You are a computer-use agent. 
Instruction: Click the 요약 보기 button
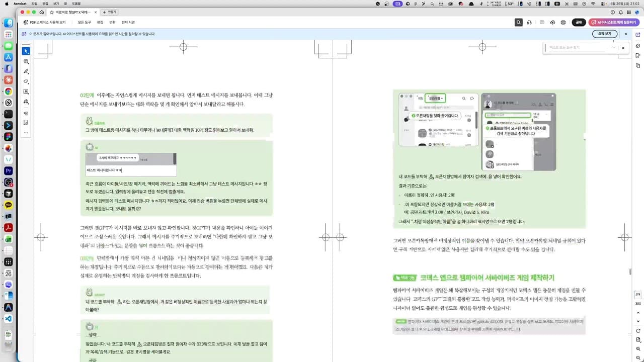tap(605, 34)
